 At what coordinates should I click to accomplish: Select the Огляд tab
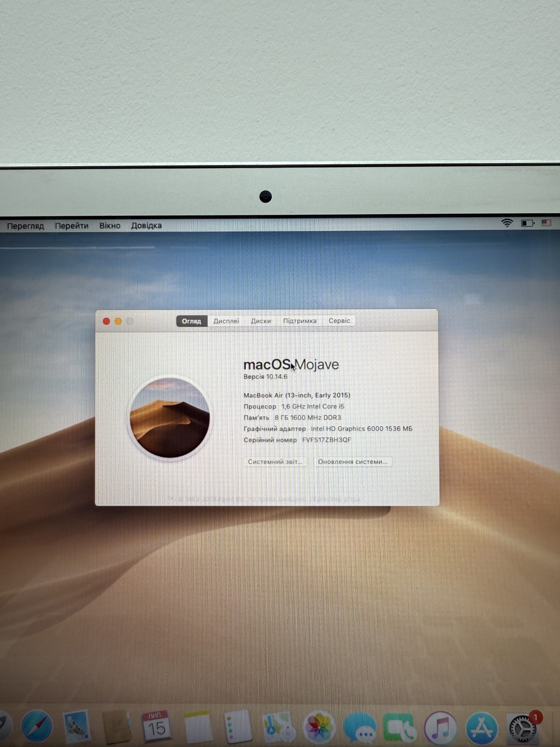click(x=192, y=321)
